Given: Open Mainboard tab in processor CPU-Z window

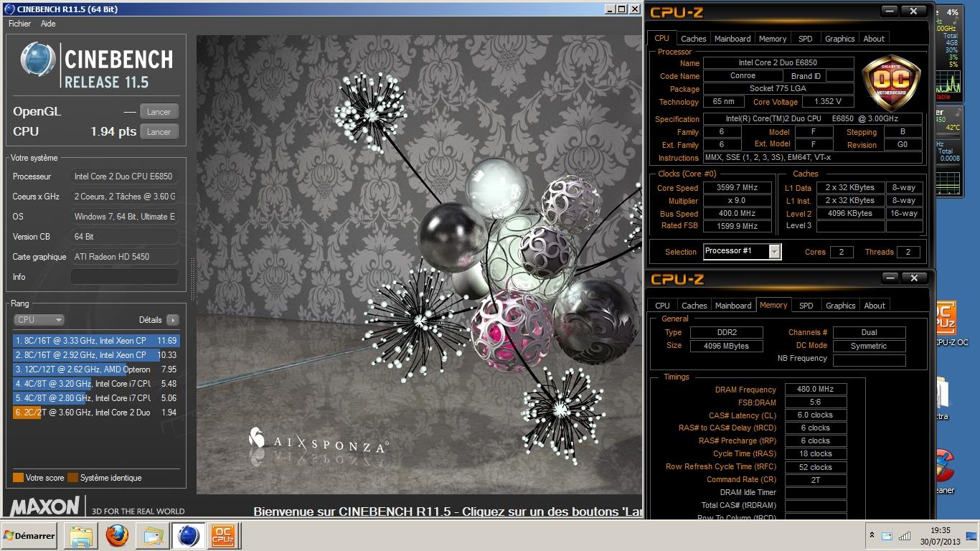Looking at the screenshot, I should pyautogui.click(x=732, y=39).
